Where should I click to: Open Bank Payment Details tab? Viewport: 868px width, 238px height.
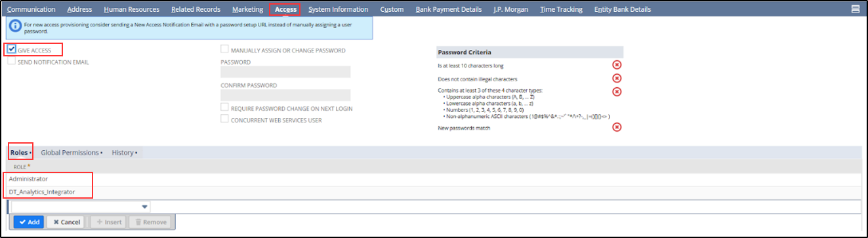(x=448, y=9)
